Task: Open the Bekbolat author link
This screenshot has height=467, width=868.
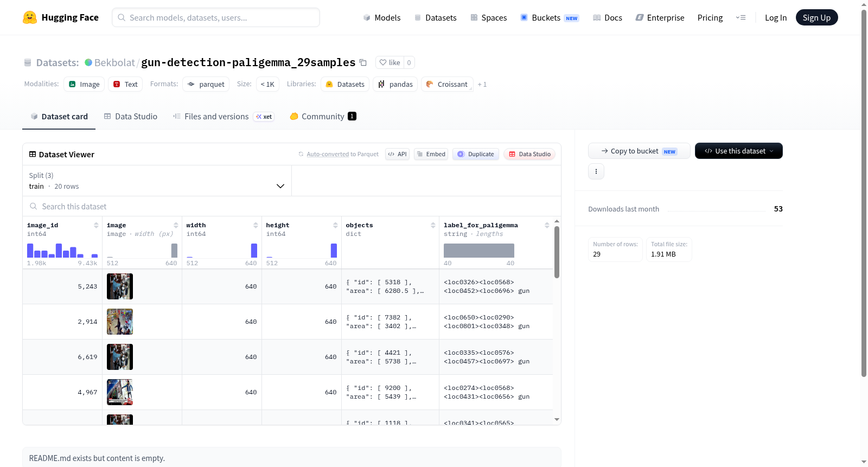Action: pos(114,62)
